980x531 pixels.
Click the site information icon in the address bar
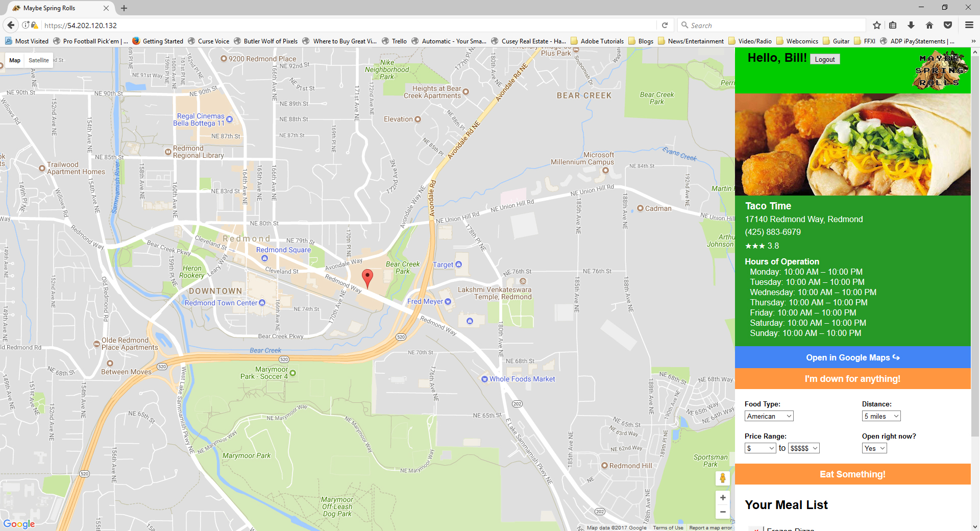click(26, 25)
